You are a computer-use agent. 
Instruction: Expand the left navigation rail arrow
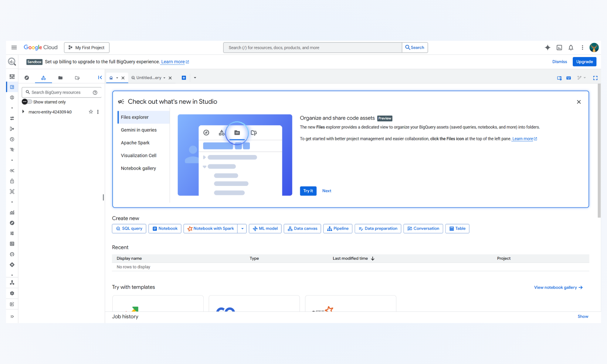[12, 316]
